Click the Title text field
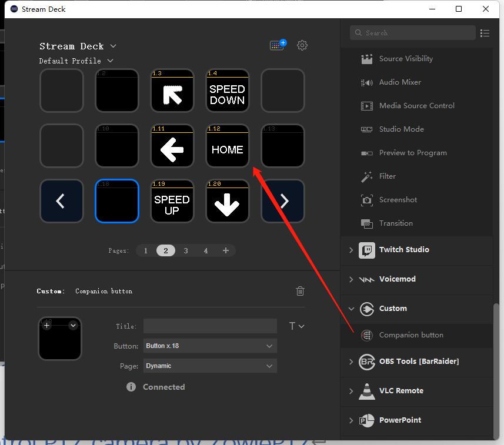 click(210, 326)
